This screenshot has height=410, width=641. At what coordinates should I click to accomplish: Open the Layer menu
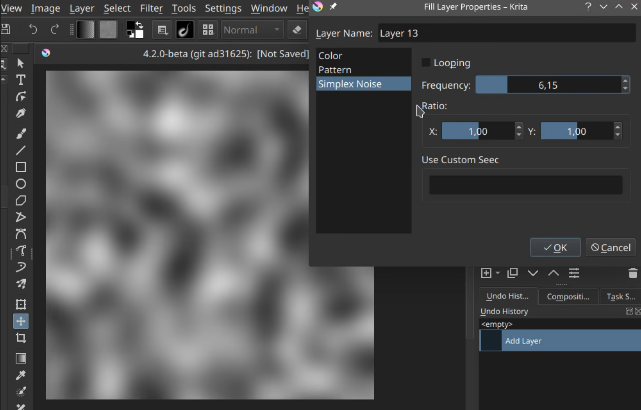pos(82,8)
